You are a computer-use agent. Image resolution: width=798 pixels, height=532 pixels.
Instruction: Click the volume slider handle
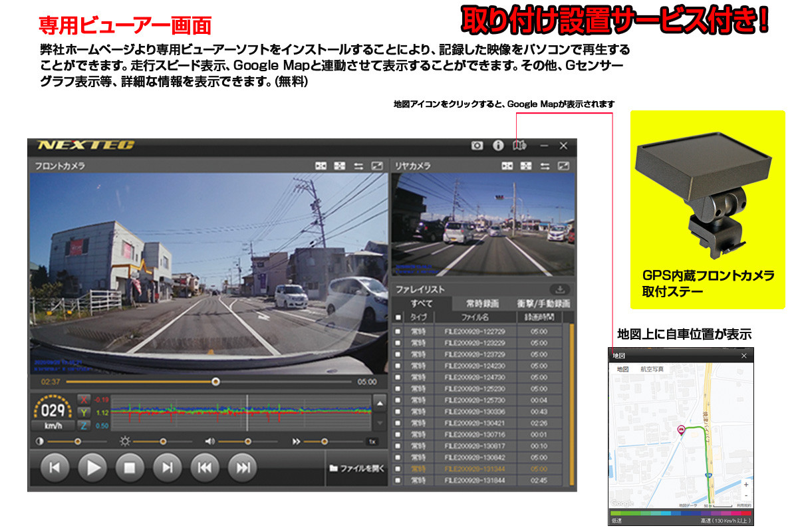click(x=247, y=442)
